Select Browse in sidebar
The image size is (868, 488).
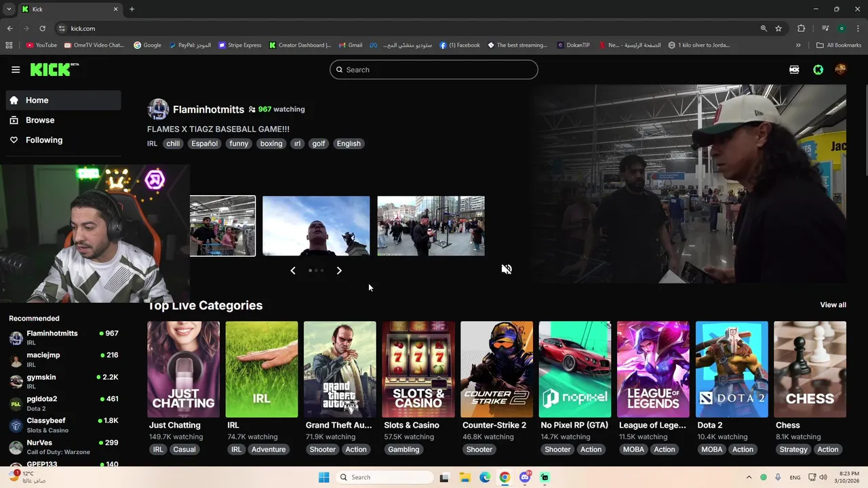pyautogui.click(x=64, y=120)
